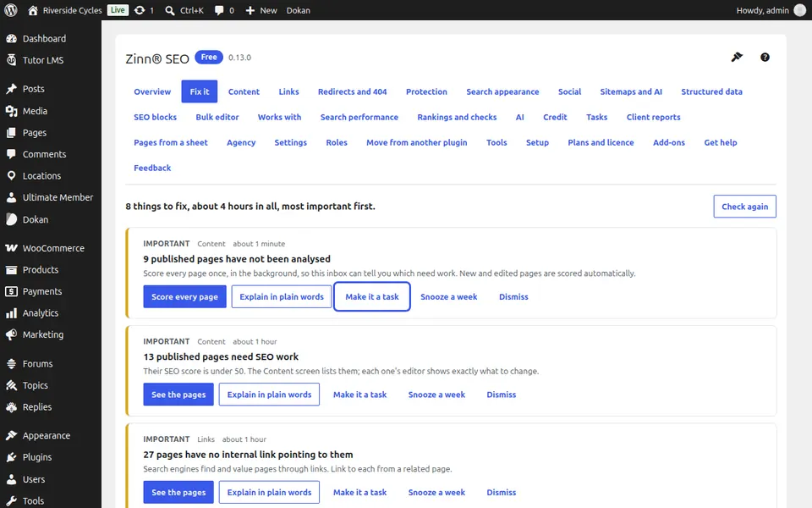The height and width of the screenshot is (508, 812).
Task: Dismiss the no internal link item
Action: 502,493
